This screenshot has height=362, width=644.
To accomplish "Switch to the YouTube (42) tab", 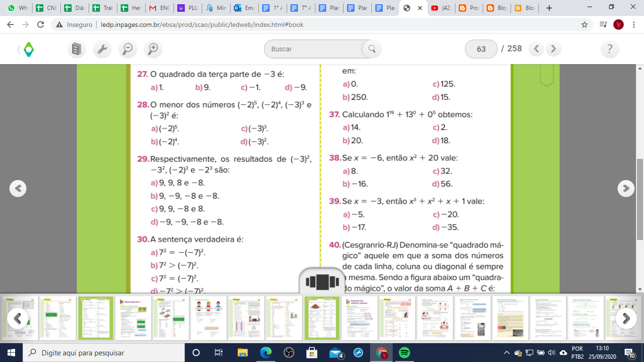I will [x=442, y=8].
